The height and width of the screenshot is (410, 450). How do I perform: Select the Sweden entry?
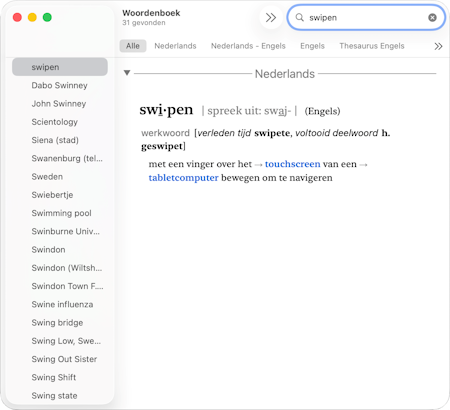60,177
